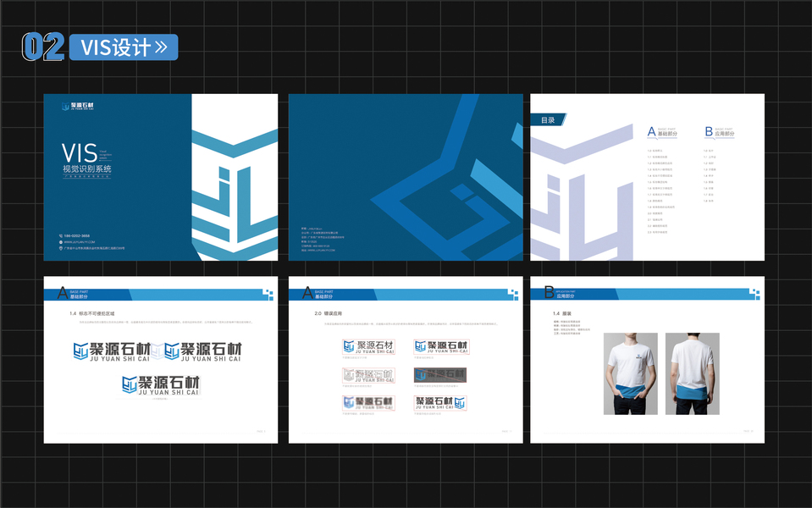Viewport: 812px width, 508px height.
Task: Click the blue VIS设计 label
Action: (124, 47)
